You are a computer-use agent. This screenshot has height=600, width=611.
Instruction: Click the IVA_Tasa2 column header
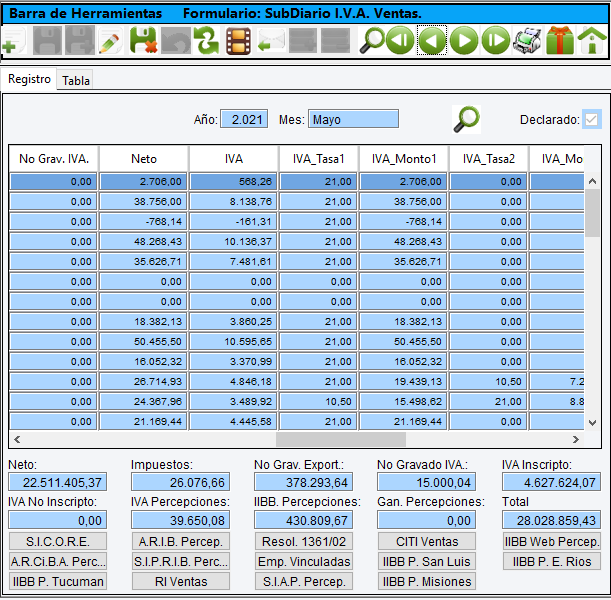point(489,159)
